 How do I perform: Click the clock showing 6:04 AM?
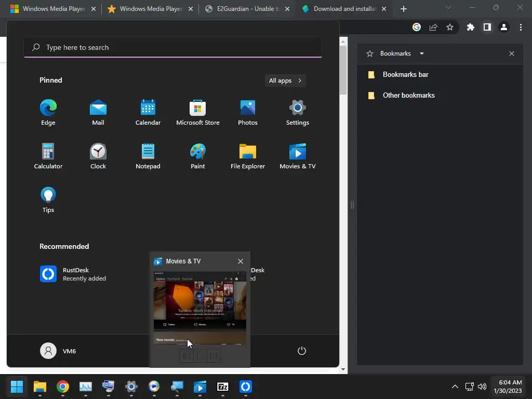pyautogui.click(x=508, y=387)
